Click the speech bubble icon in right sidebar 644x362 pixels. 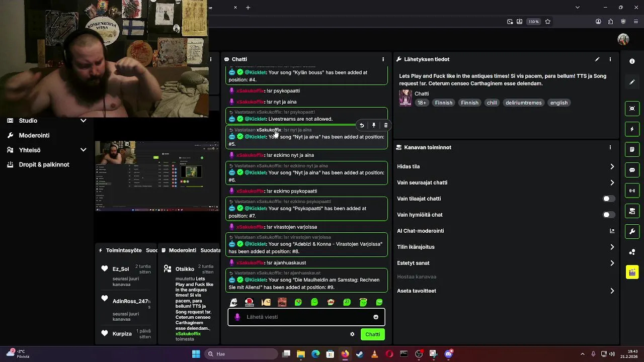coord(632,170)
